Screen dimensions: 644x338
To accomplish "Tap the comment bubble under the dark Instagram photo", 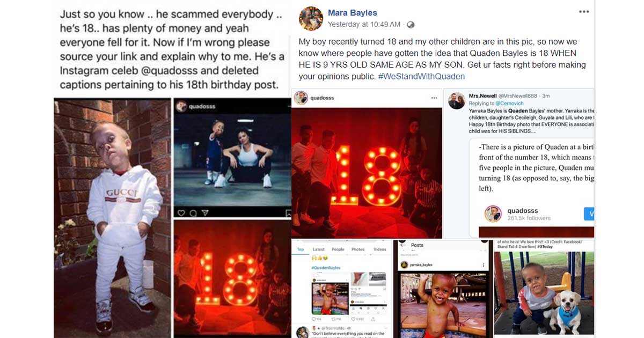I will point(193,214).
